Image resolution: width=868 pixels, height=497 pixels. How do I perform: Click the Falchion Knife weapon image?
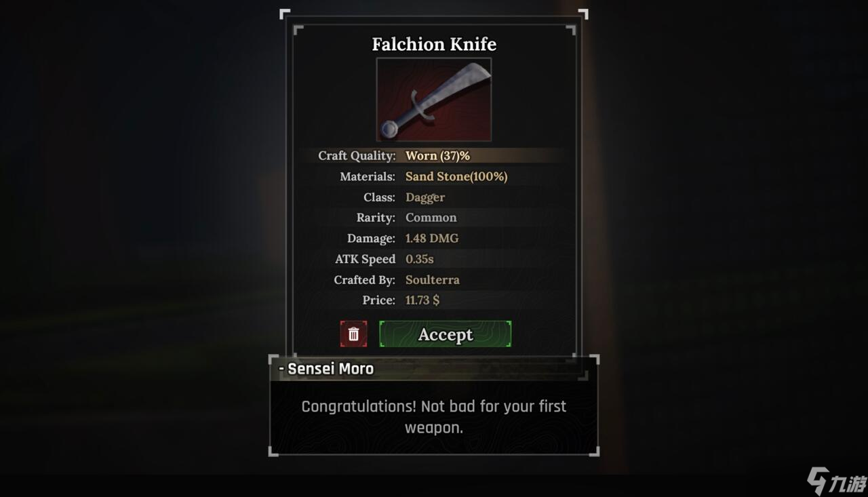click(x=434, y=100)
